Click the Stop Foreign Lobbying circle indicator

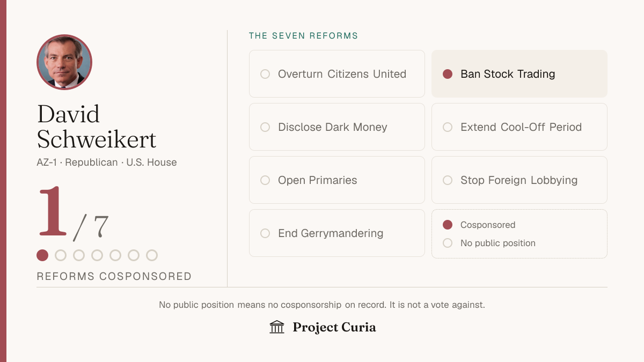448,180
